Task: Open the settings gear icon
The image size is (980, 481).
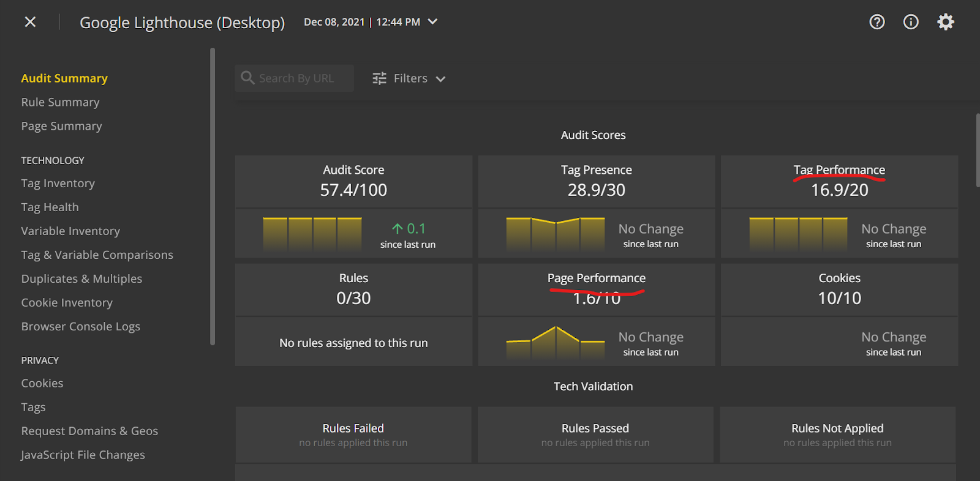Action: pos(946,22)
